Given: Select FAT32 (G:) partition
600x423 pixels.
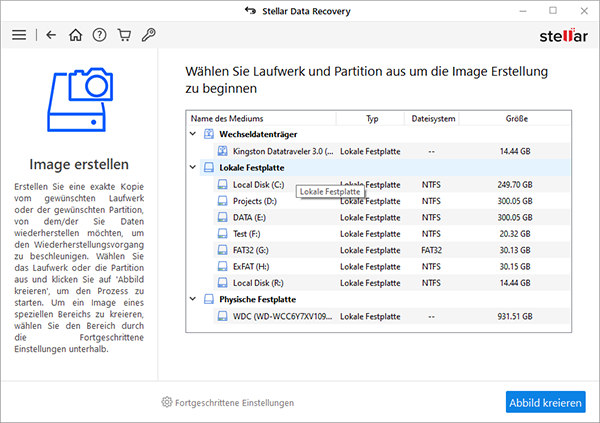Looking at the screenshot, I should [392, 250].
